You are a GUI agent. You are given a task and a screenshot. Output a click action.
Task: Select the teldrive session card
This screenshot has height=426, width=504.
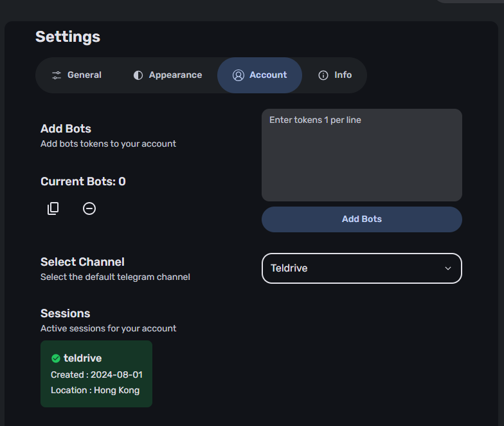point(96,374)
